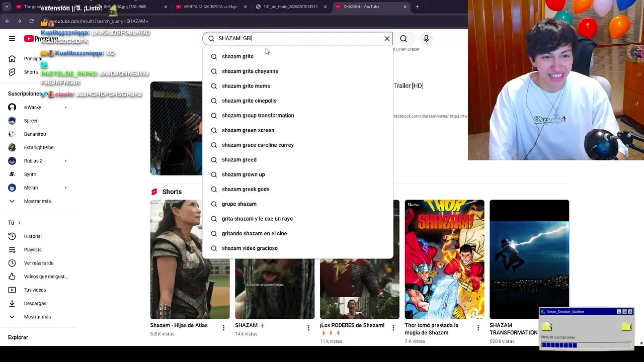The image size is (644, 362).
Task: Choose 'shazam grown up' suggestion
Action: (297, 174)
